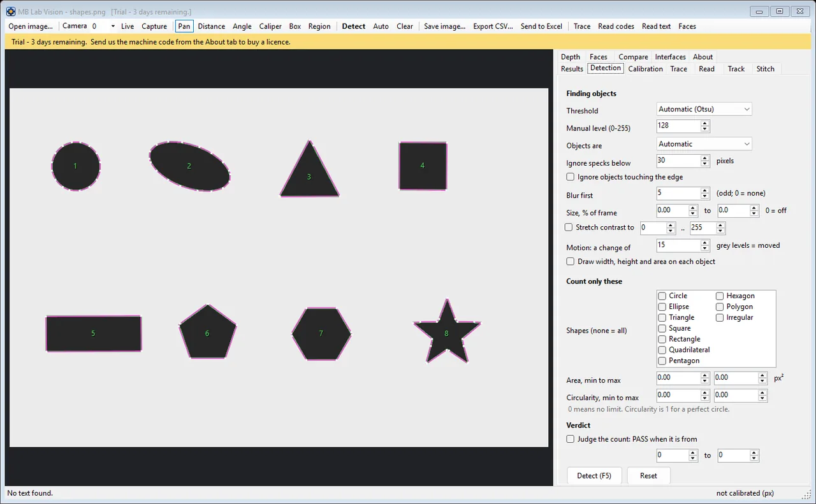The width and height of the screenshot is (816, 504).
Task: Choose the Distance tool in the toolbar
Action: [x=212, y=26]
